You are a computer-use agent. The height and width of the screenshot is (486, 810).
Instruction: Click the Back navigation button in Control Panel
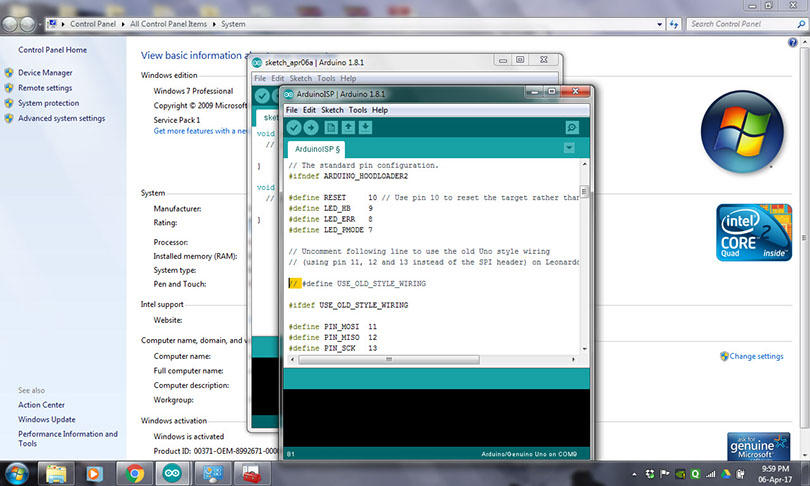point(10,24)
